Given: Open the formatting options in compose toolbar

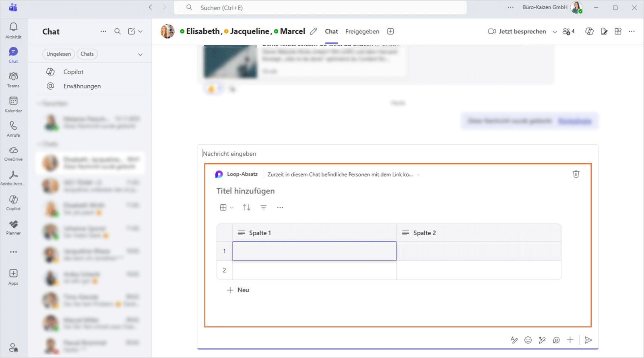Looking at the screenshot, I should [514, 340].
